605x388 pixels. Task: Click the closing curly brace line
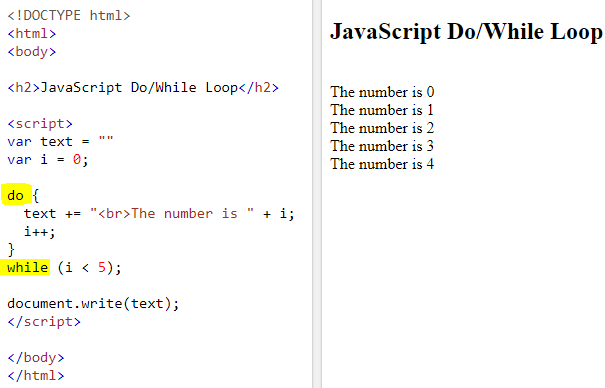[x=11, y=250]
